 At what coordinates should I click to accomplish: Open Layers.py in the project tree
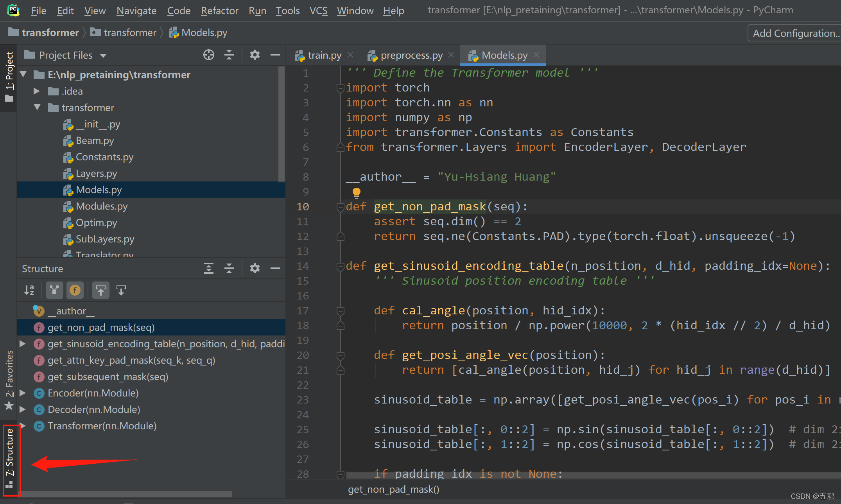pos(96,173)
